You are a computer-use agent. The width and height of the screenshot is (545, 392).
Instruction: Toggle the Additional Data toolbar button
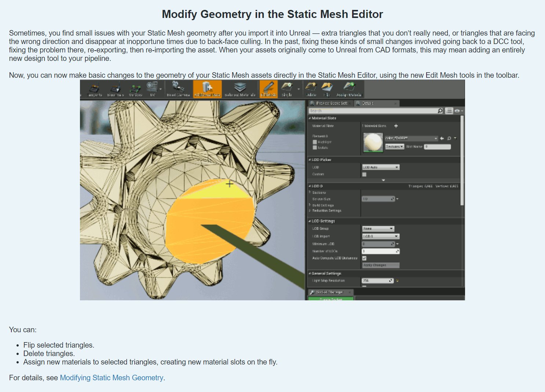(x=207, y=90)
